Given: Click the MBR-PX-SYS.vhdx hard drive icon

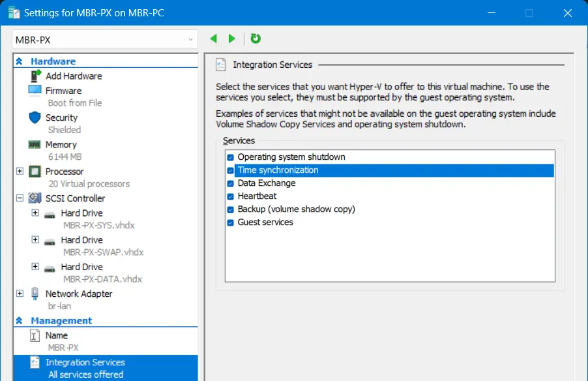Looking at the screenshot, I should pos(50,215).
